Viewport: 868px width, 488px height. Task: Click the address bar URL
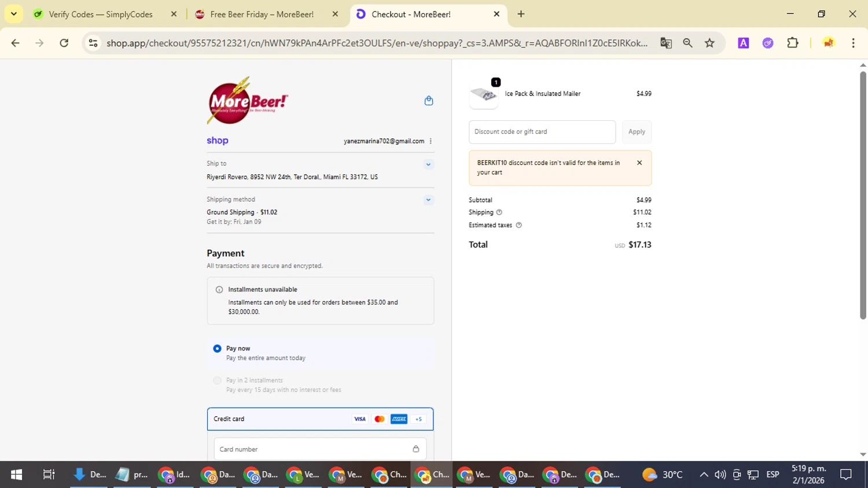click(377, 43)
